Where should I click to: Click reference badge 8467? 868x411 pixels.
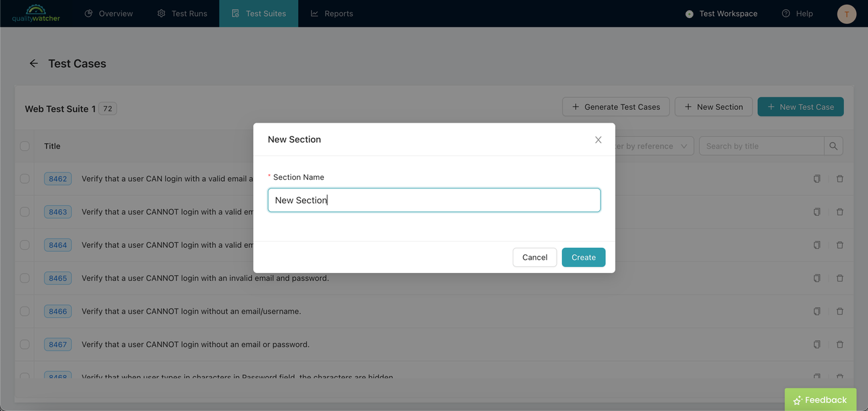click(x=58, y=344)
